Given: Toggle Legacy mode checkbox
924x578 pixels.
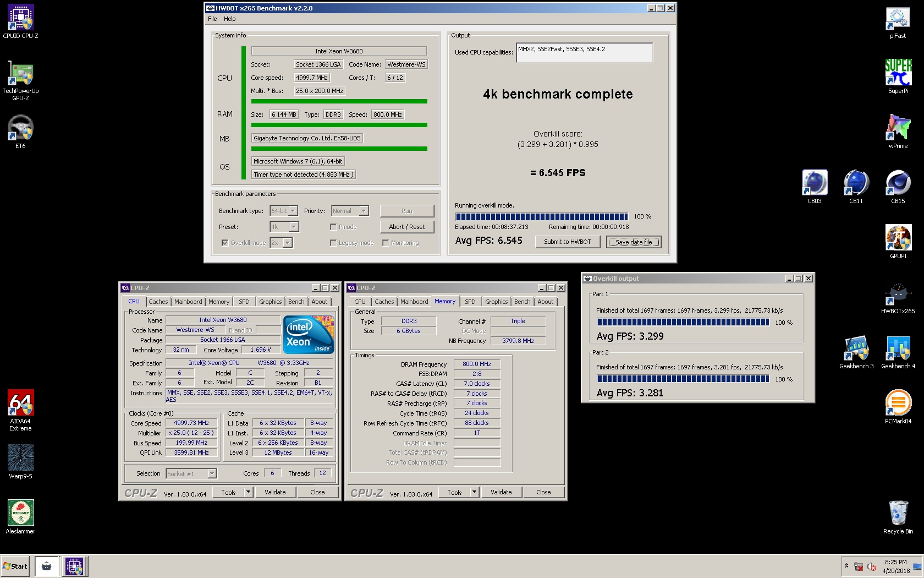Looking at the screenshot, I should point(333,243).
